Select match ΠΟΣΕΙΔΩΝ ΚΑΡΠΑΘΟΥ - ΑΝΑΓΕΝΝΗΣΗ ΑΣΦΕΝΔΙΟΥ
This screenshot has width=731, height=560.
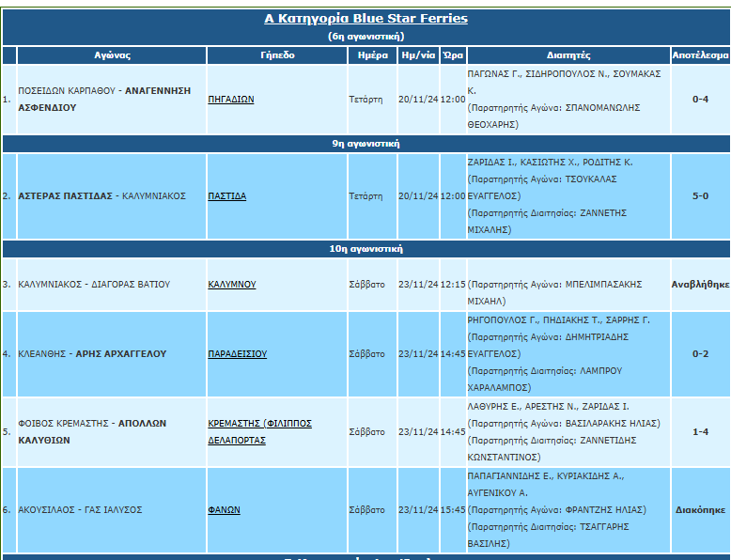[x=112, y=100]
